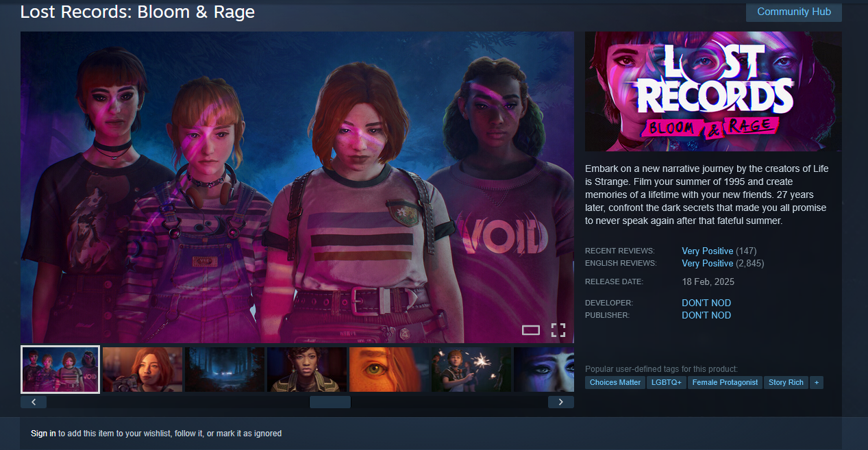The width and height of the screenshot is (868, 450).
Task: Open the Community Hub
Action: coord(793,12)
